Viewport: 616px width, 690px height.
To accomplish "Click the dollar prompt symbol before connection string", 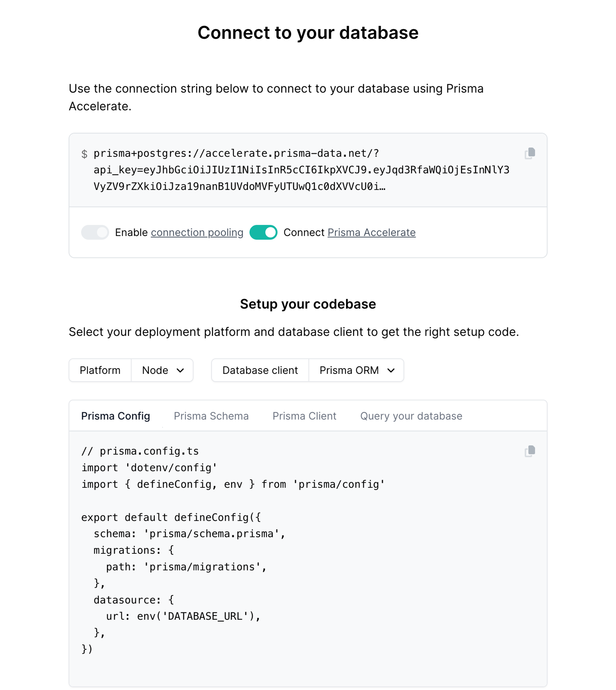I will pyautogui.click(x=84, y=154).
